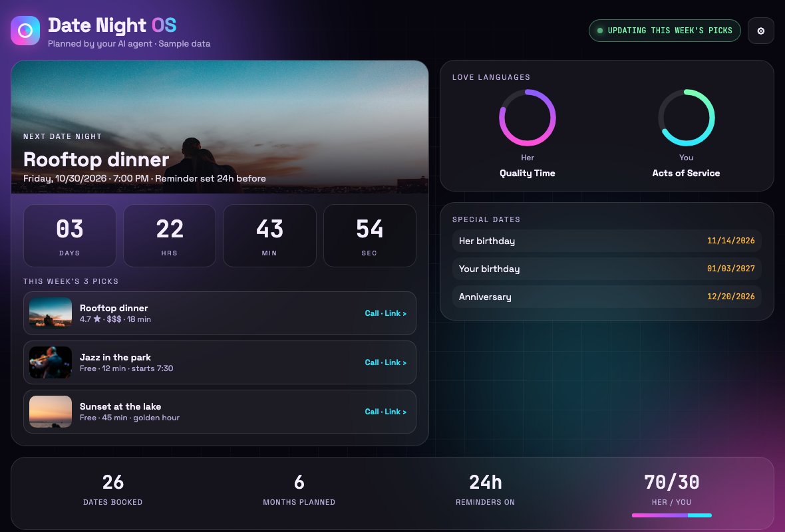Open the Call · Link for Jazz in the park
The height and width of the screenshot is (532, 785).
[x=385, y=362]
